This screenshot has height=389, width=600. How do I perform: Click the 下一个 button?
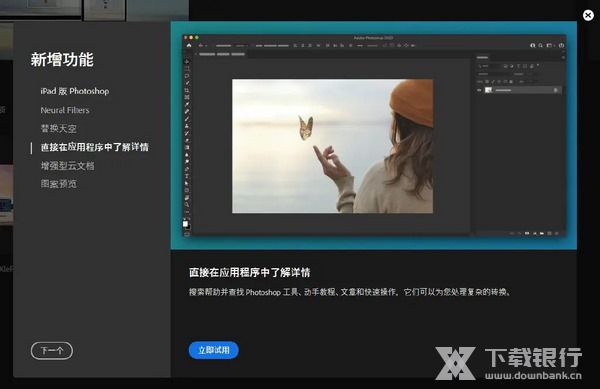point(52,351)
